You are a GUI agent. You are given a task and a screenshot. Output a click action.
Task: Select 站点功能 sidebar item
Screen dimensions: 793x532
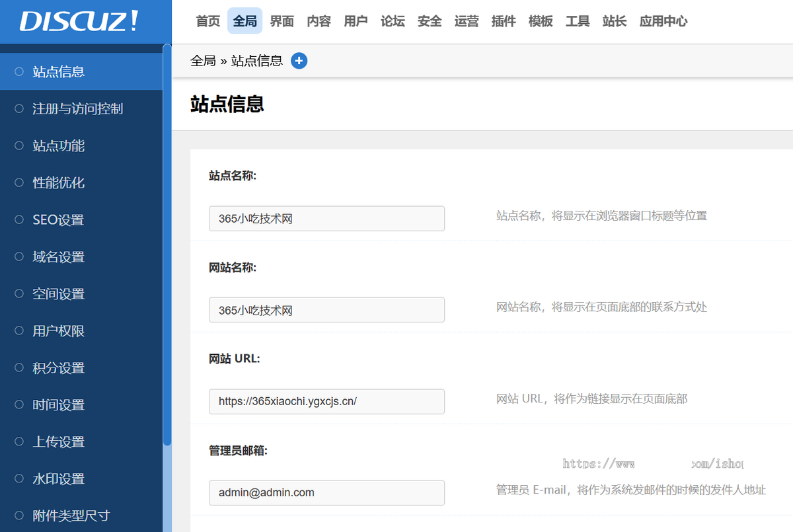(59, 145)
